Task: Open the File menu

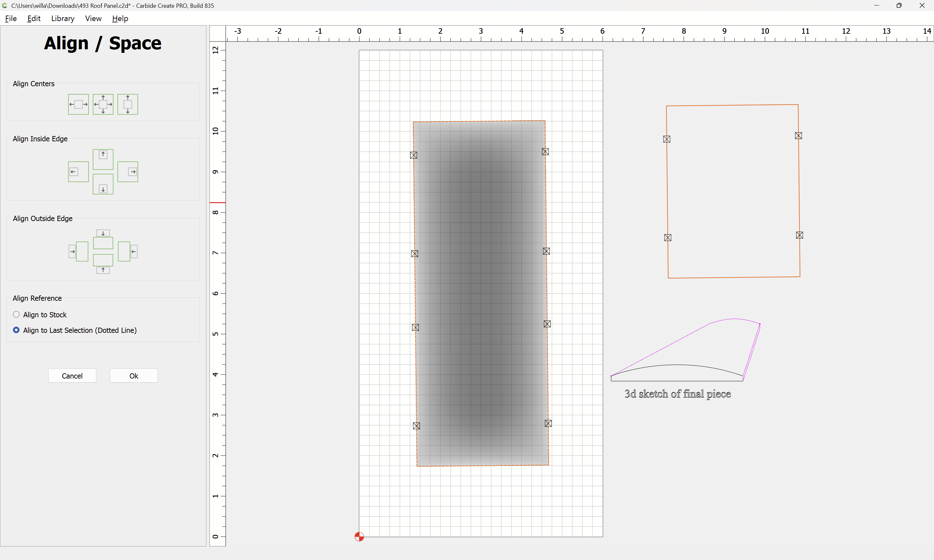Action: tap(11, 18)
